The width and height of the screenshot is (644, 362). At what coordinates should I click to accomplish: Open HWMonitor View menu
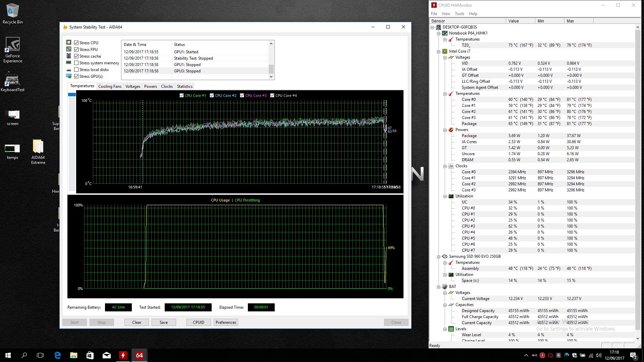point(446,13)
